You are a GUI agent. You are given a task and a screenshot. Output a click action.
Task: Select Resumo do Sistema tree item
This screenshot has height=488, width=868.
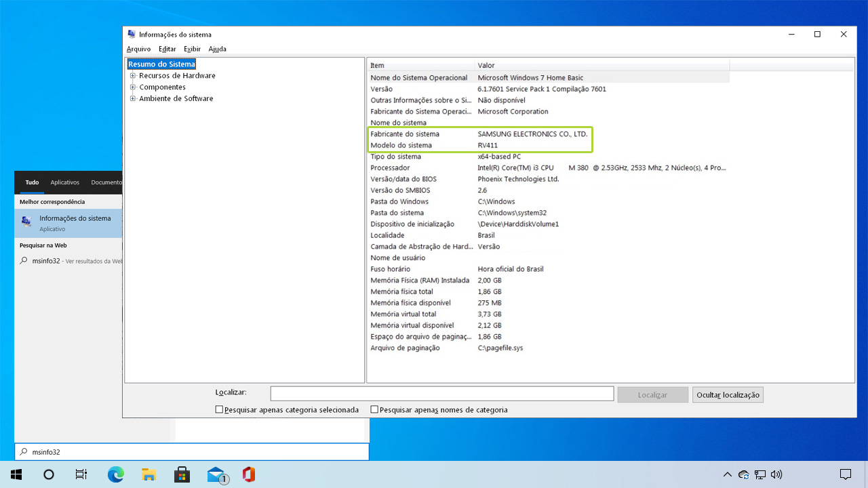pos(161,64)
